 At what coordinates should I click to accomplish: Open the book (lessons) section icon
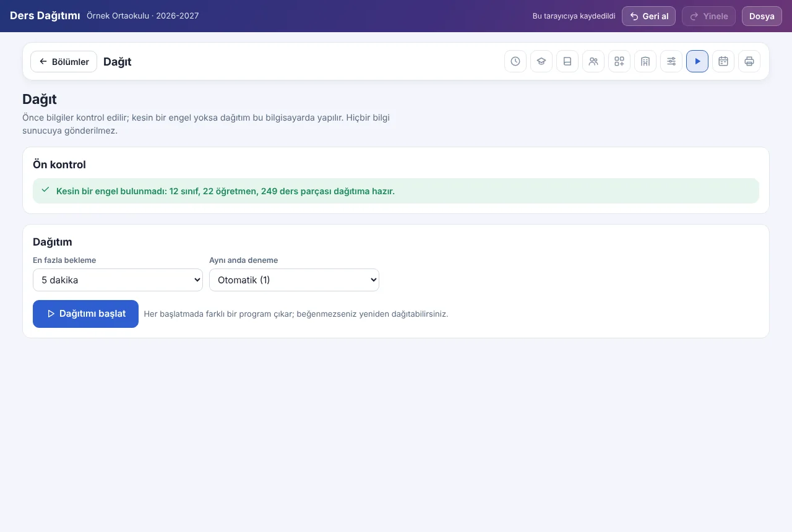pyautogui.click(x=567, y=61)
